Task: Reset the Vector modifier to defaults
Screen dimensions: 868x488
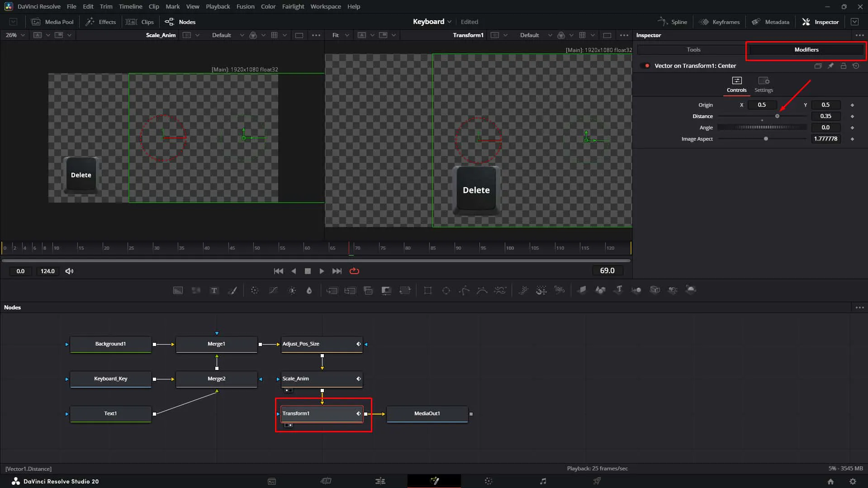Action: tap(856, 66)
